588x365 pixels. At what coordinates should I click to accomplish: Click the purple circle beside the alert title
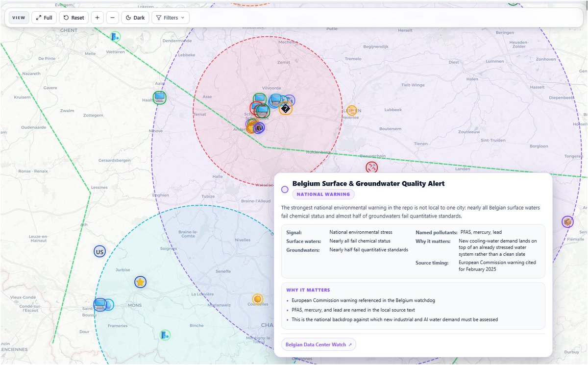coord(285,189)
